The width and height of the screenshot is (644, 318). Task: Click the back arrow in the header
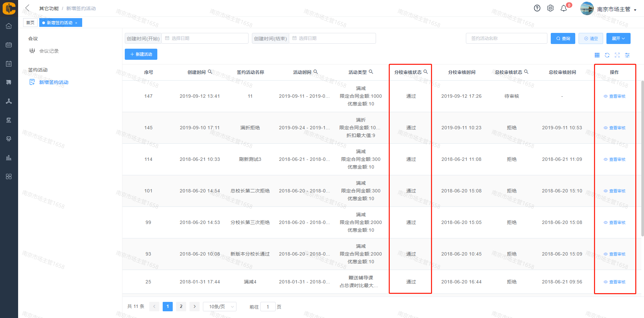tap(28, 8)
